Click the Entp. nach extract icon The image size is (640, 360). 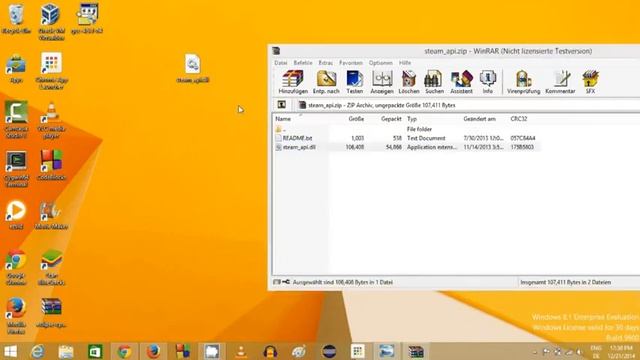pyautogui.click(x=326, y=82)
